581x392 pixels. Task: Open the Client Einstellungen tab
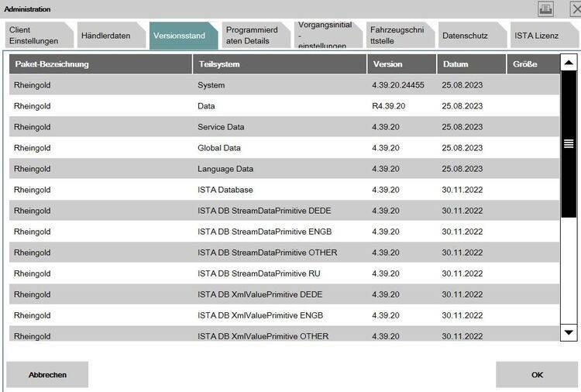point(39,35)
